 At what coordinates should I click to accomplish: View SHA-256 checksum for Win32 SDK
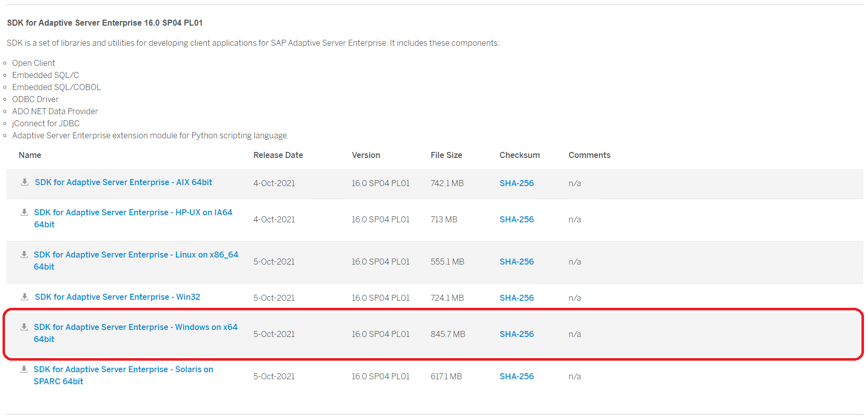tap(516, 298)
